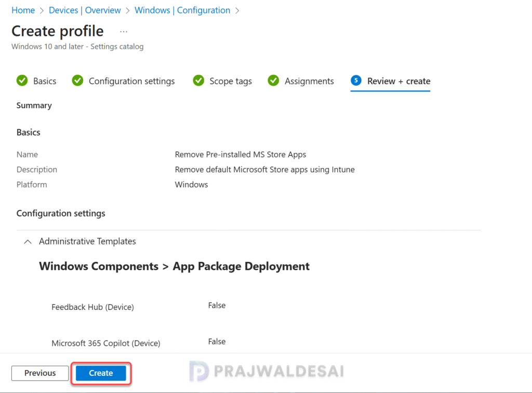
Task: Click the 'Microsoft 365 Copilot (Device)' setting row
Action: pos(106,343)
